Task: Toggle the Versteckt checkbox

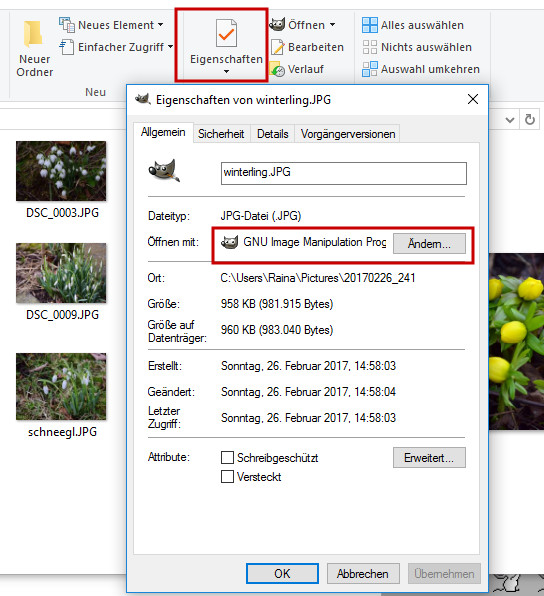Action: [227, 476]
